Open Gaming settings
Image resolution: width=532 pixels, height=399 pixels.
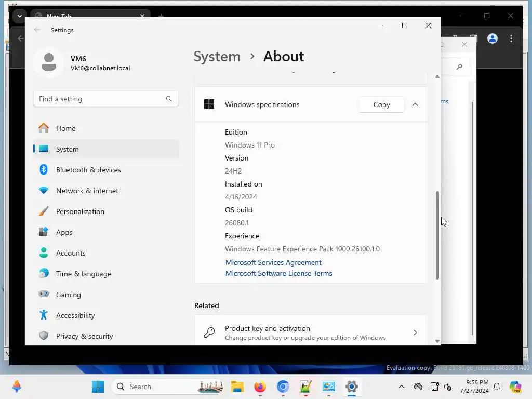(106, 295)
